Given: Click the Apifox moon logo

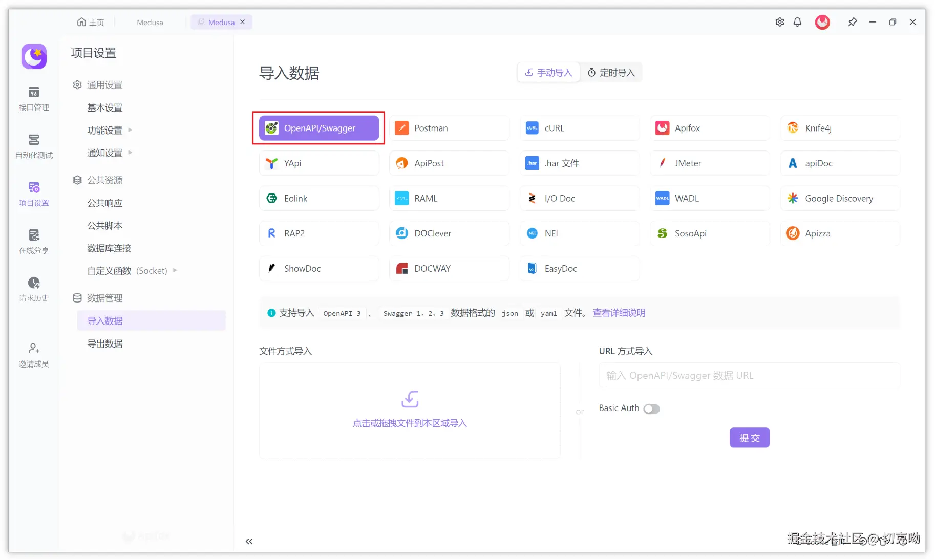Looking at the screenshot, I should [x=34, y=56].
